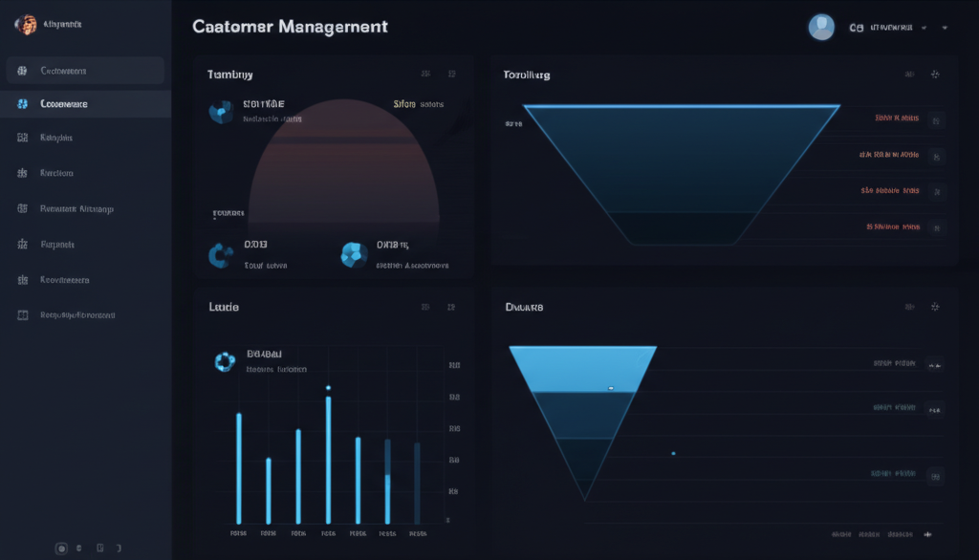The height and width of the screenshot is (560, 979).
Task: Click the small button beside the first bottom funnel legend
Action: (x=935, y=364)
